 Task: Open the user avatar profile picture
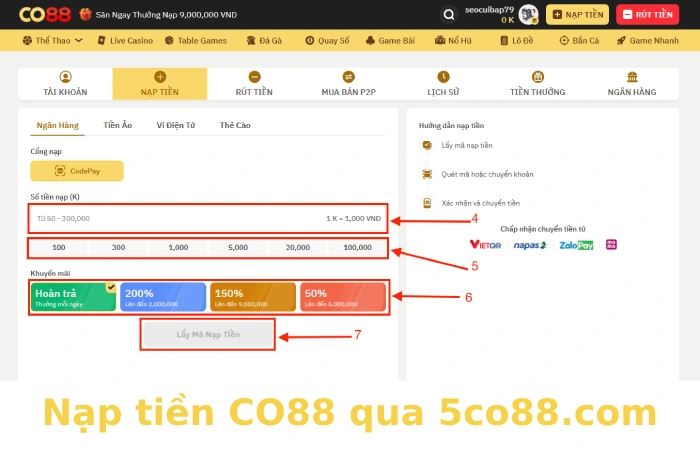529,14
